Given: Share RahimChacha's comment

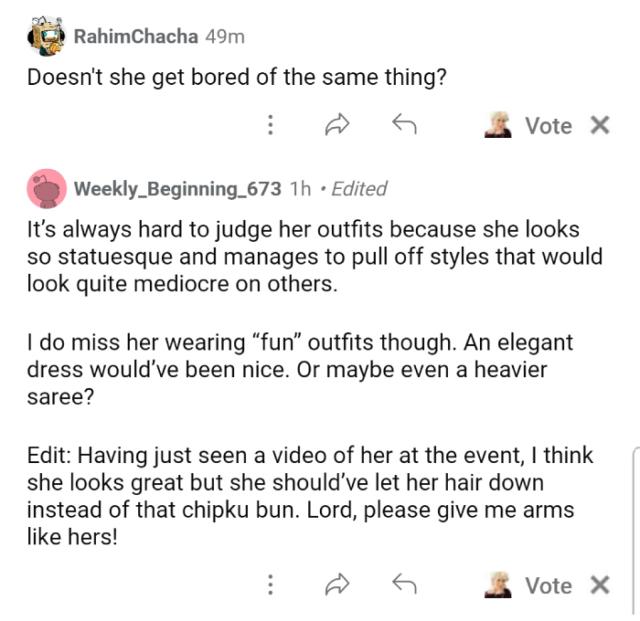Looking at the screenshot, I should pyautogui.click(x=336, y=126).
